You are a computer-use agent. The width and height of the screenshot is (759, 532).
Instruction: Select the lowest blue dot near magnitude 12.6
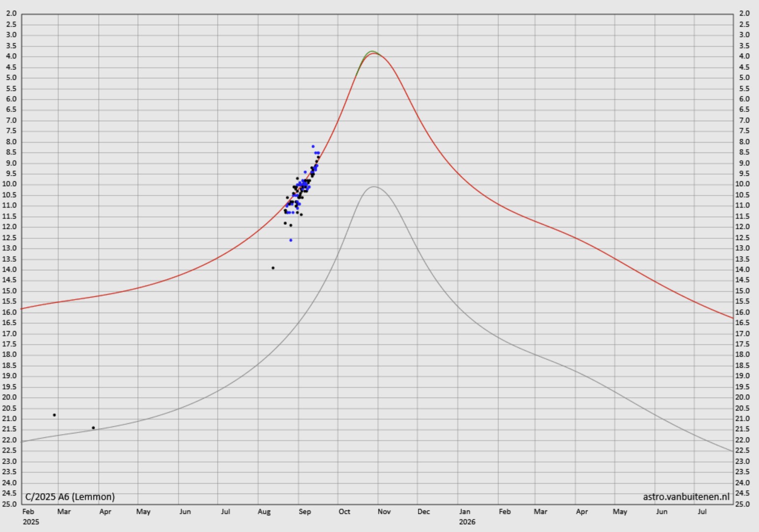291,240
